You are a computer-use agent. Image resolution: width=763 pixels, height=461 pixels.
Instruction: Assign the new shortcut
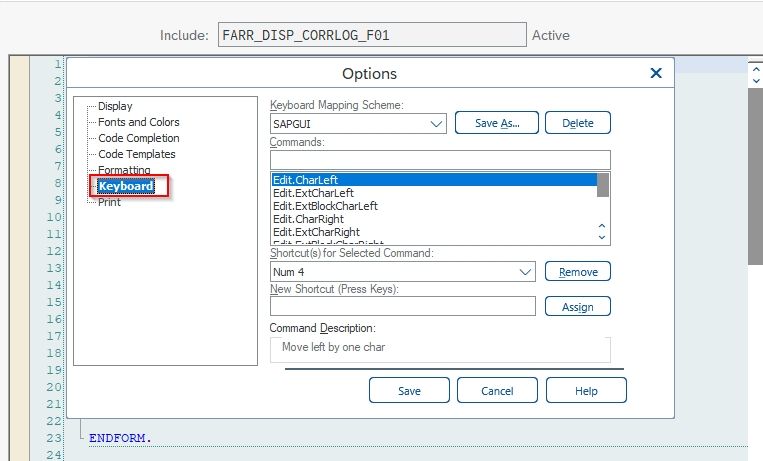tap(578, 307)
